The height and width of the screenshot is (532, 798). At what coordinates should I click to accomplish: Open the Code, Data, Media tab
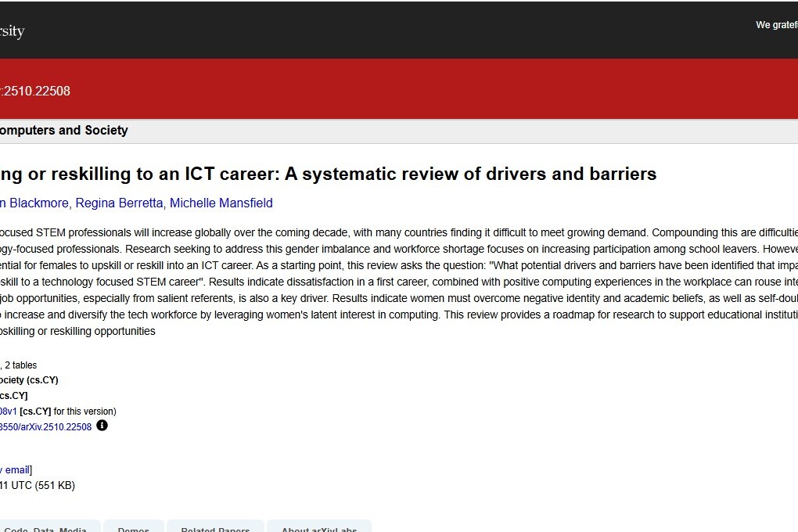click(x=45, y=529)
